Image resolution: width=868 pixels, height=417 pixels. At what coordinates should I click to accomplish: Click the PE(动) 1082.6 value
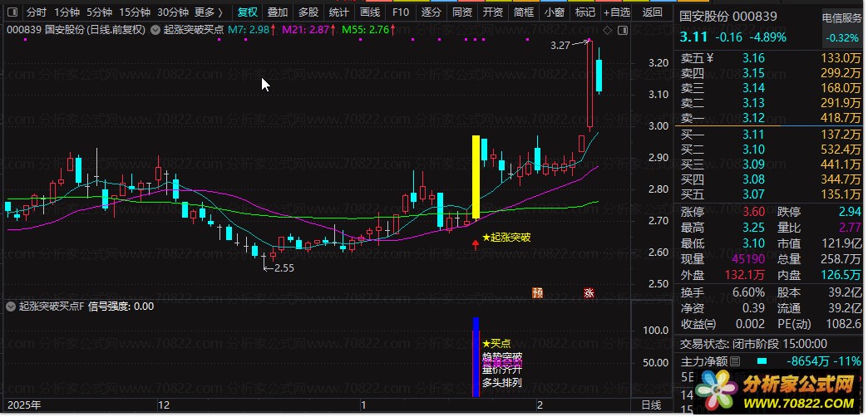tap(844, 324)
